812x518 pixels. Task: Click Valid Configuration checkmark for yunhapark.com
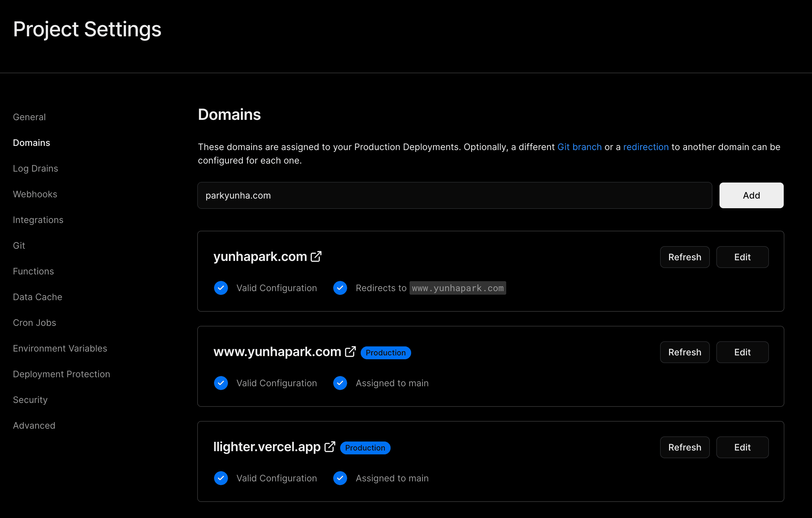(x=221, y=288)
